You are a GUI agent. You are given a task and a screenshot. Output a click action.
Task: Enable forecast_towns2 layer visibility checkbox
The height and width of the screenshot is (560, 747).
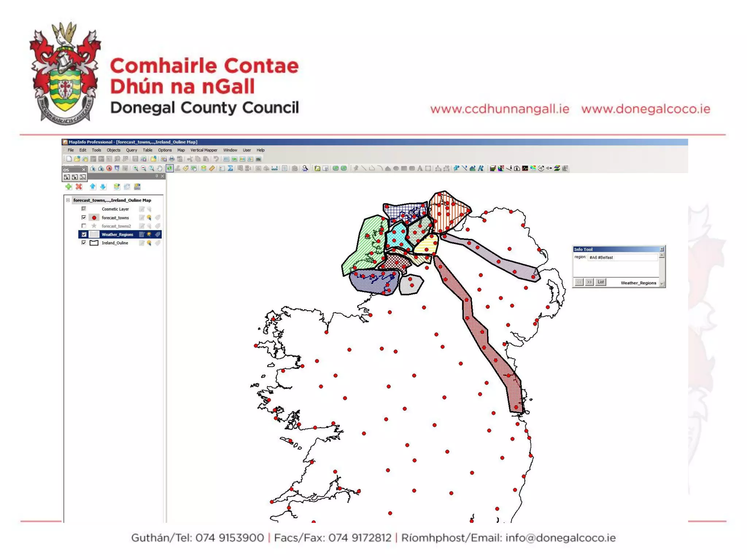[84, 226]
